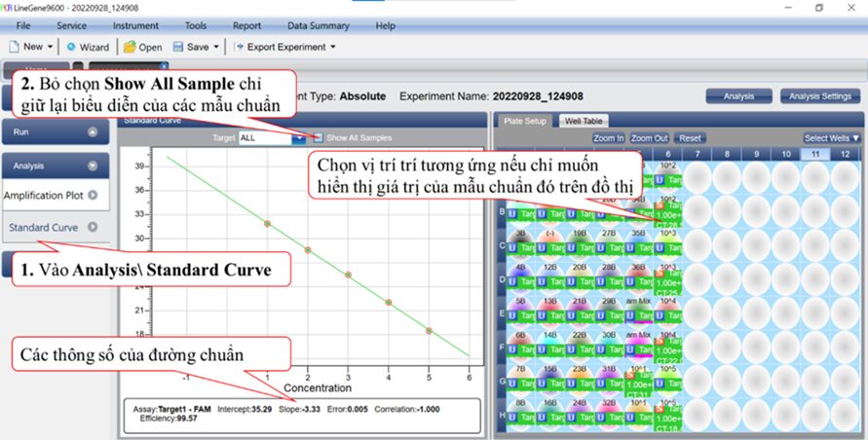The height and width of the screenshot is (440, 868).
Task: Select the unknown well labeled 21B
Action: coord(580,312)
